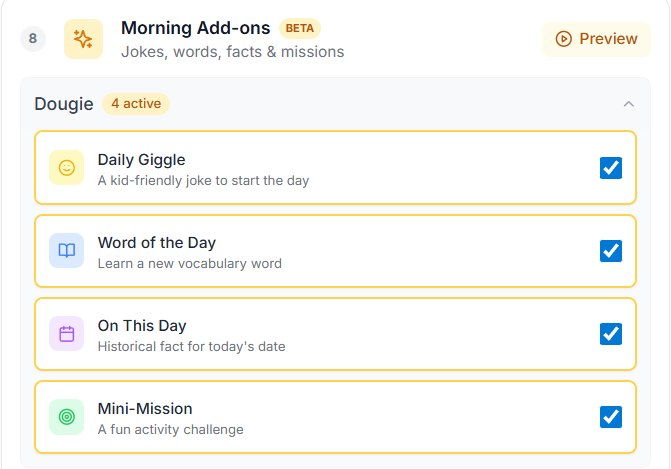Collapse the Dougie section chevron

[x=629, y=104]
